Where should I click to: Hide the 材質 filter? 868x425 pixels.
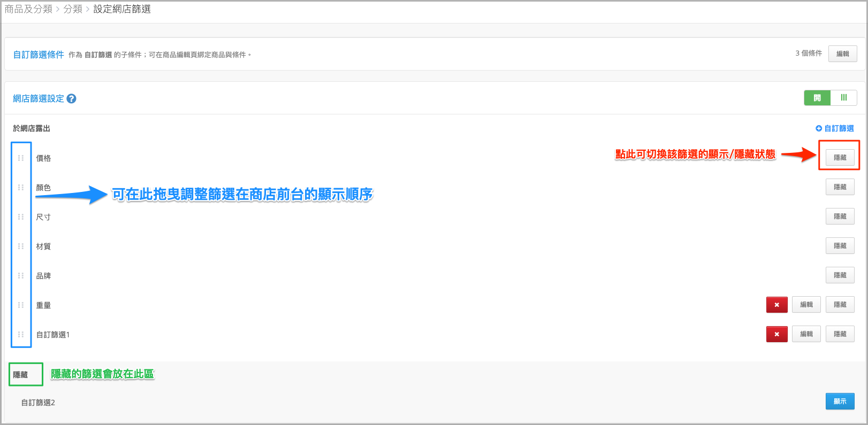[x=840, y=246]
